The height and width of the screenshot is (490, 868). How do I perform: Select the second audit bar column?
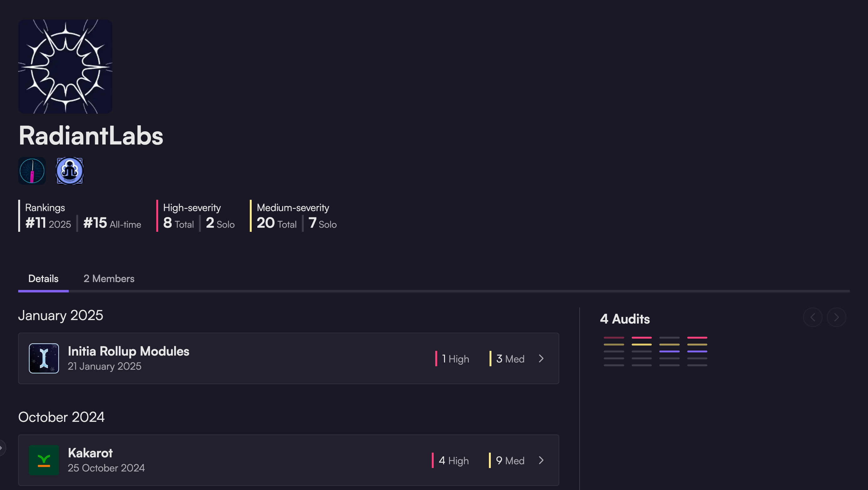click(x=641, y=351)
